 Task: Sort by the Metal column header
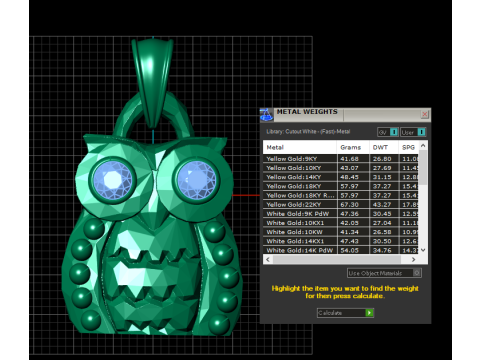pyautogui.click(x=300, y=147)
